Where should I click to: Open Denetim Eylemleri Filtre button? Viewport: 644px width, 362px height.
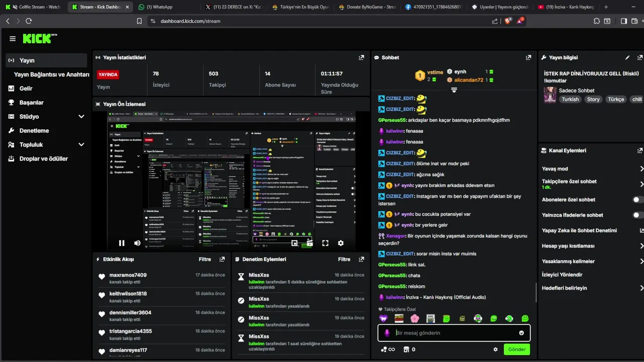tap(344, 259)
